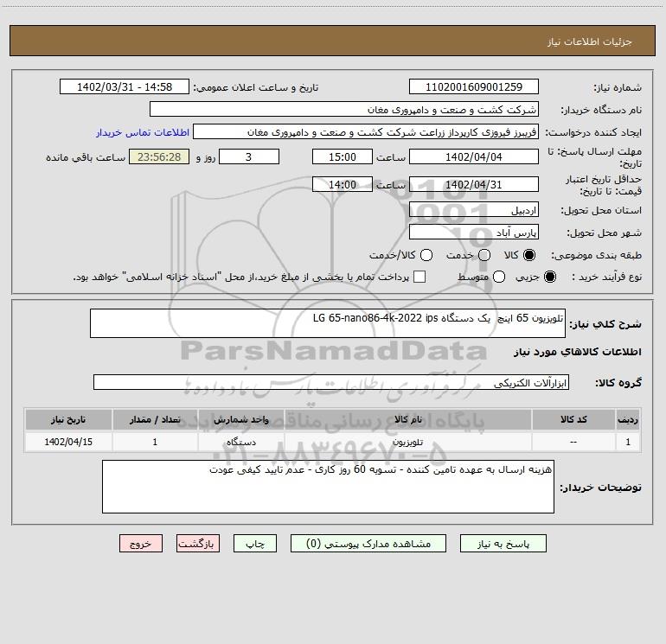Screen dimensions: 666x644
Task: Click the response deadline date 1402/04/04
Action: tap(474, 156)
